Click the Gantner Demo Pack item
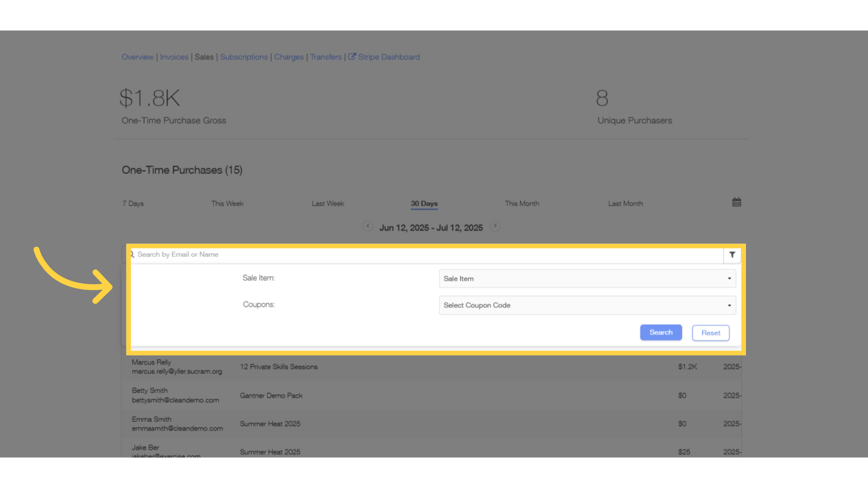 pyautogui.click(x=271, y=396)
